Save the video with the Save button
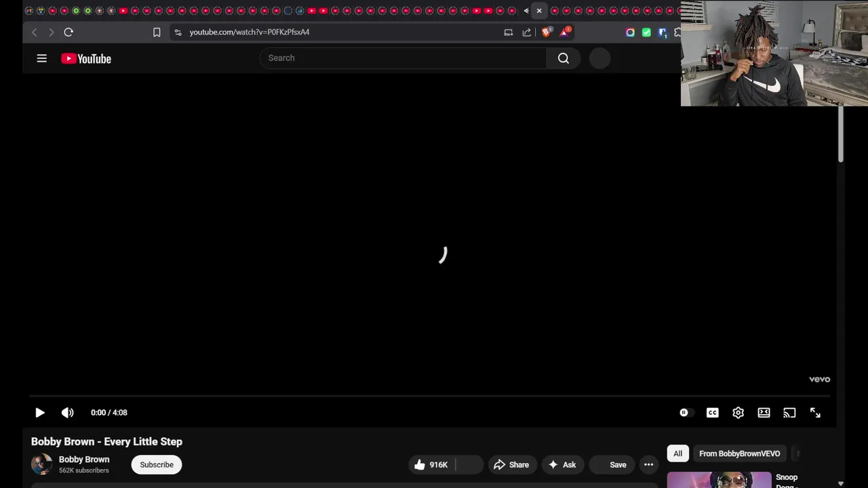The width and height of the screenshot is (868, 488). tap(612, 465)
